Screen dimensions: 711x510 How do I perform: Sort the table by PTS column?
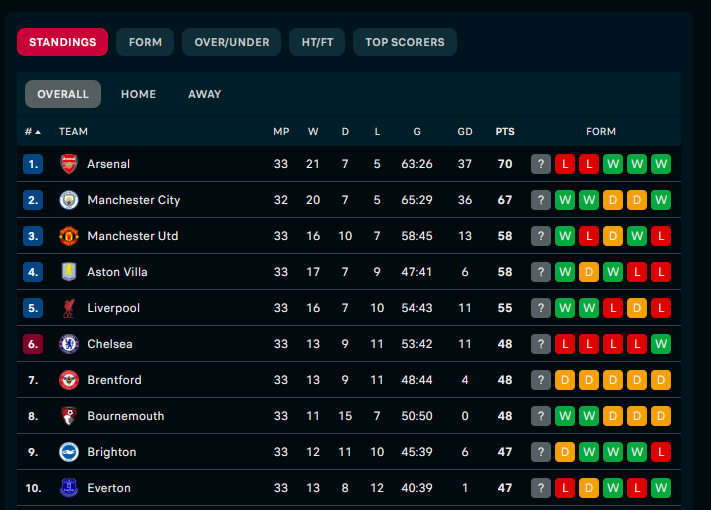pyautogui.click(x=505, y=132)
